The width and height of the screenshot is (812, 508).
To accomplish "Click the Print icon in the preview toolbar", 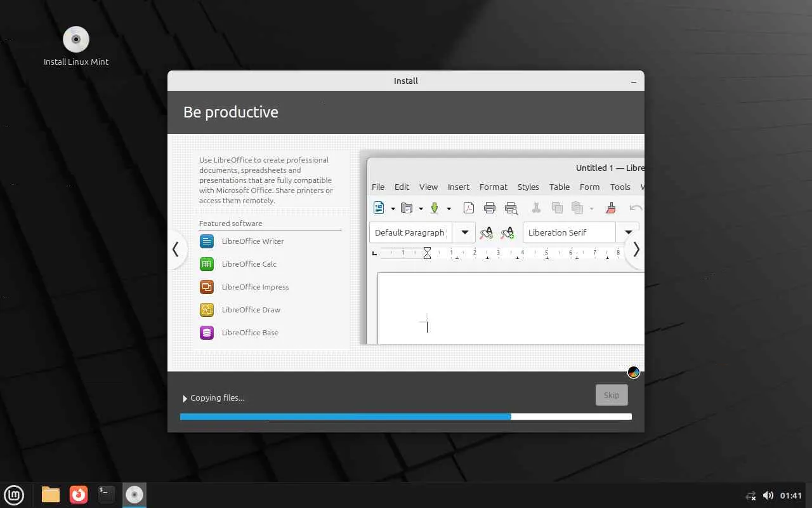I will coord(489,208).
